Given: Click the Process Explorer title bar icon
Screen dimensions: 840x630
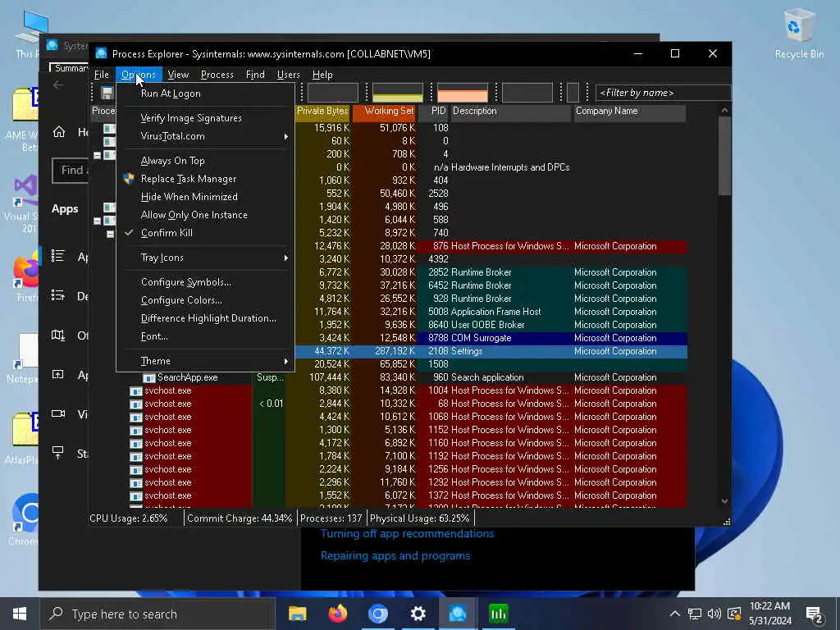Looking at the screenshot, I should click(101, 53).
